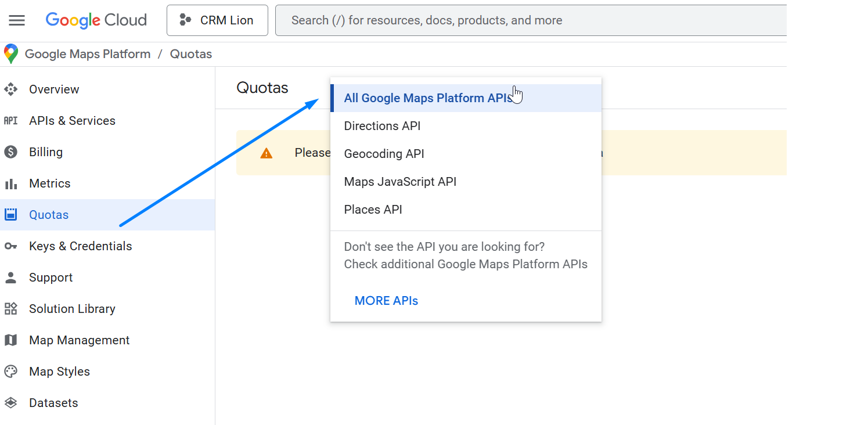The image size is (868, 425).
Task: Click the Metrics bar chart icon
Action: pyautogui.click(x=10, y=183)
